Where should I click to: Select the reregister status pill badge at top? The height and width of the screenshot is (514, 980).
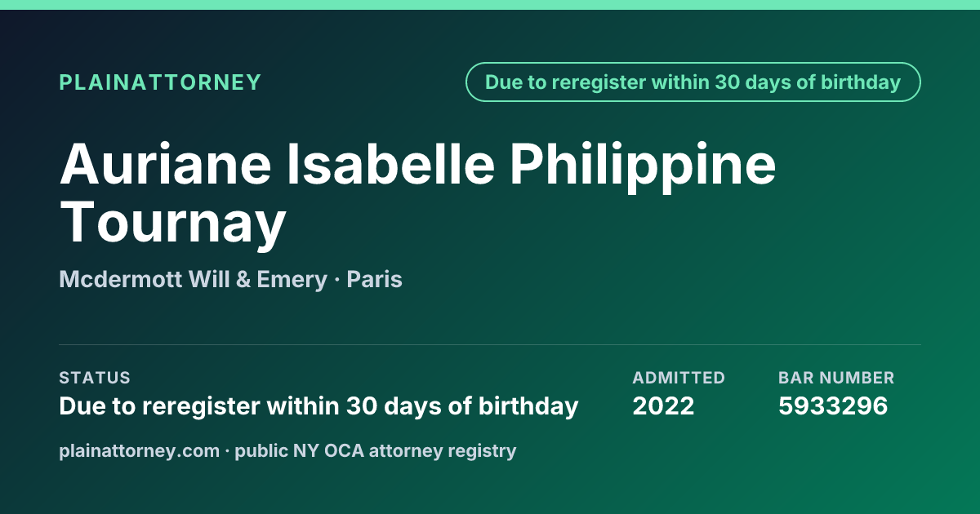pyautogui.click(x=693, y=82)
